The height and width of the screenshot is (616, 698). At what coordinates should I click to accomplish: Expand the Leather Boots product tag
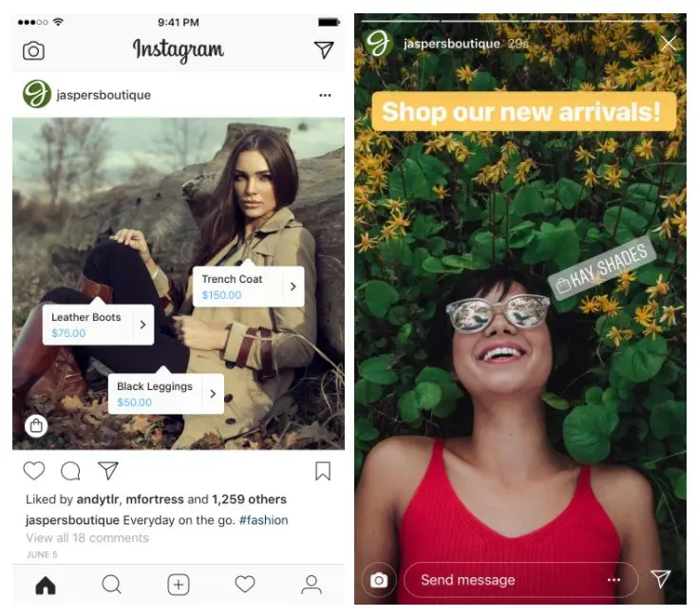click(98, 325)
